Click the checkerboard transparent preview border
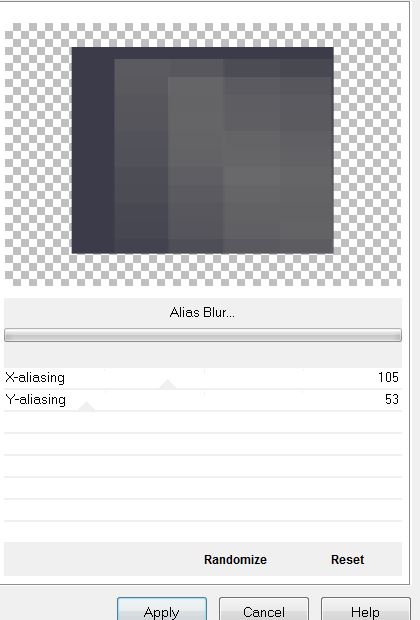 pyautogui.click(x=38, y=154)
